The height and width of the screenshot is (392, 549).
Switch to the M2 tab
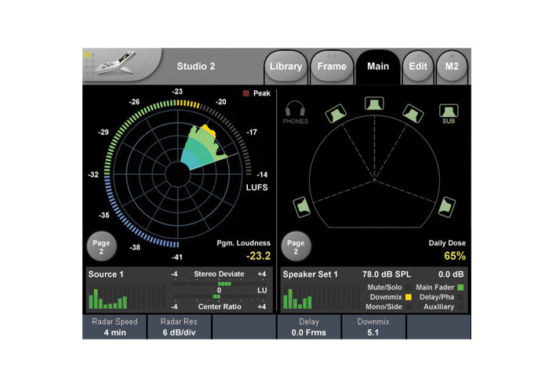click(x=452, y=67)
